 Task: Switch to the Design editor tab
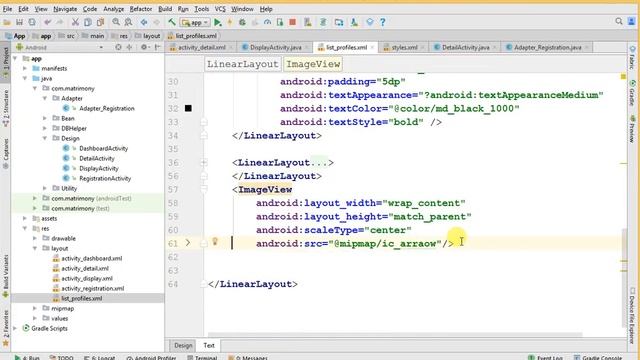(x=183, y=345)
